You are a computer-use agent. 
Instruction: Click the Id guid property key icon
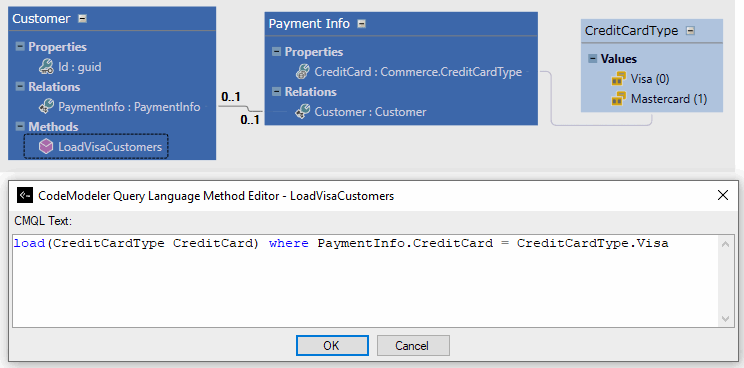pos(46,67)
